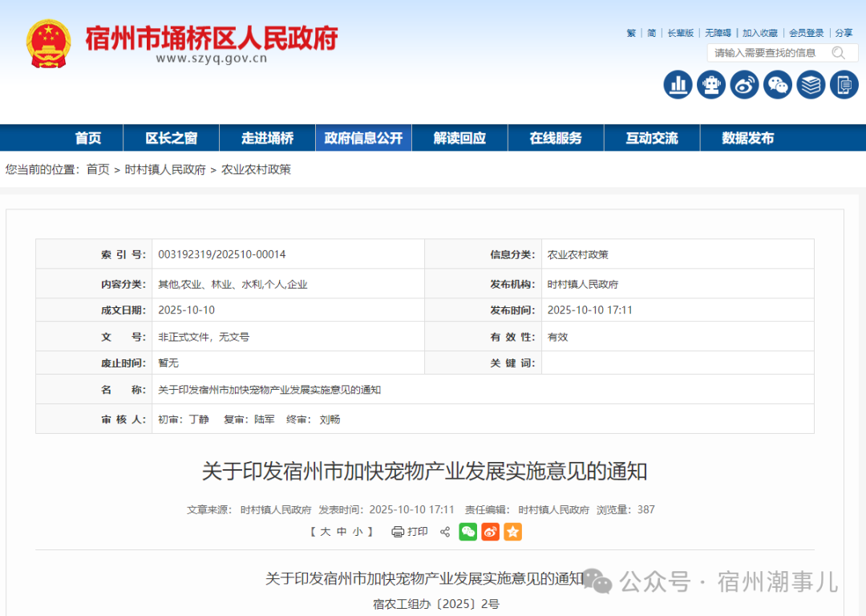
Task: Click the stacked-books publication icon
Action: [811, 84]
